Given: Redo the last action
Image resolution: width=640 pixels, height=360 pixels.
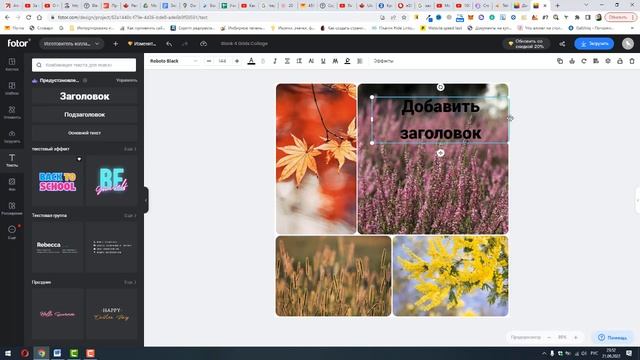Looking at the screenshot, I should 185,44.
